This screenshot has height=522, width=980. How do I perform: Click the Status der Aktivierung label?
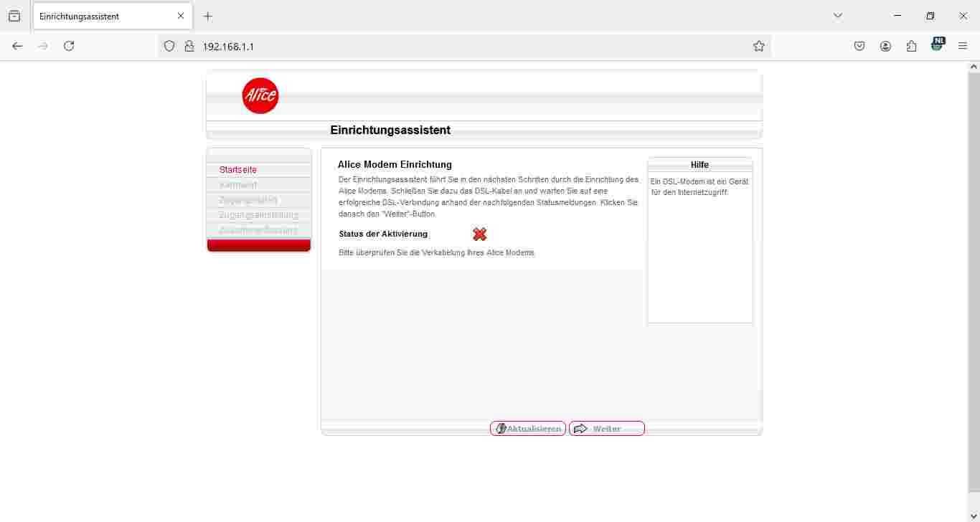click(383, 234)
